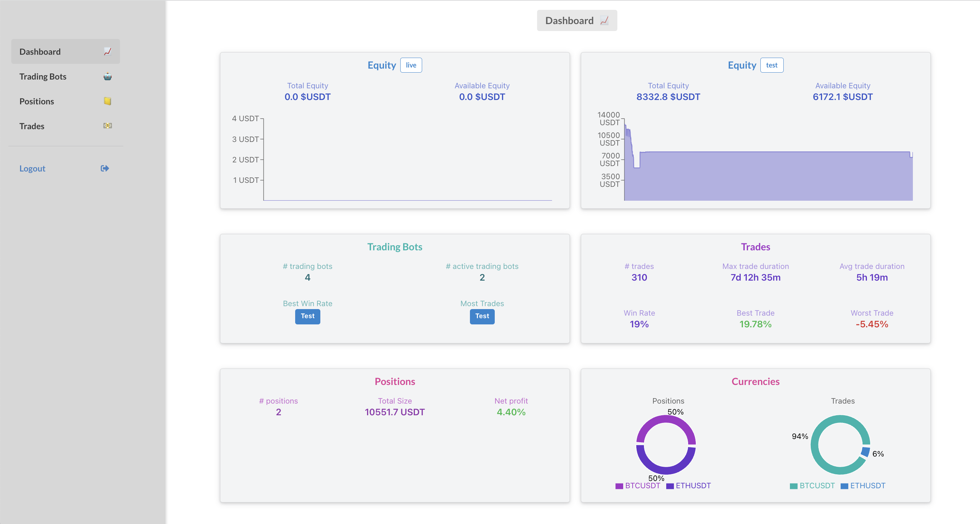Toggle BTCUSDT teal legend swatch in Trades chart
The height and width of the screenshot is (524, 980).
click(794, 486)
